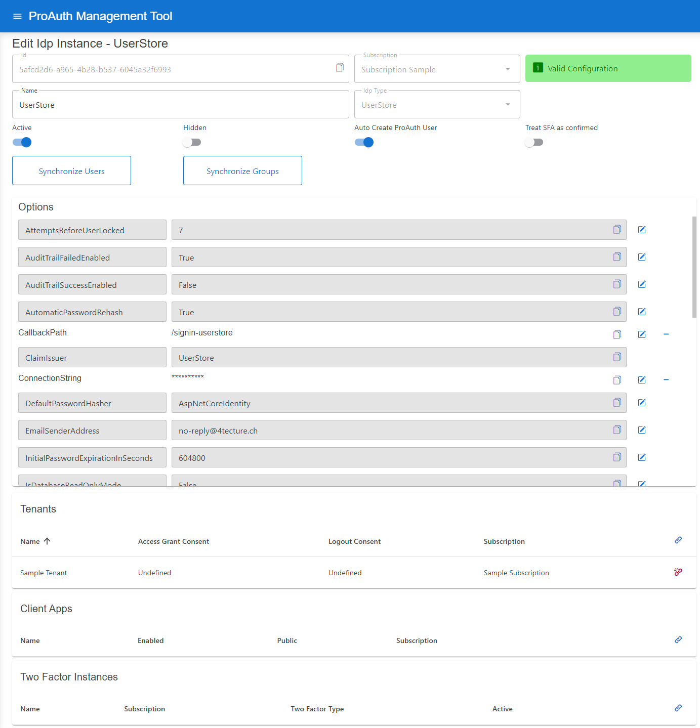Viewport: 700px width, 728px height.
Task: Edit the AuditTrailFailedEnabled option
Action: 642,257
